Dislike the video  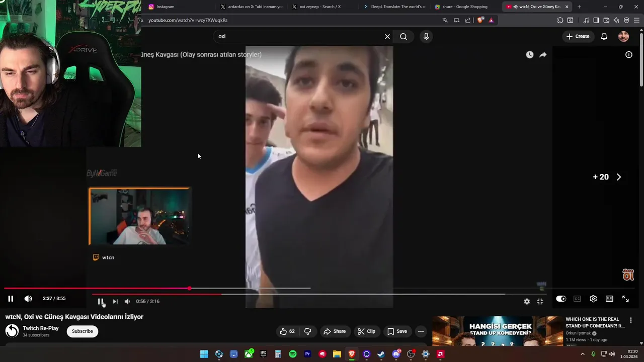pos(308,331)
